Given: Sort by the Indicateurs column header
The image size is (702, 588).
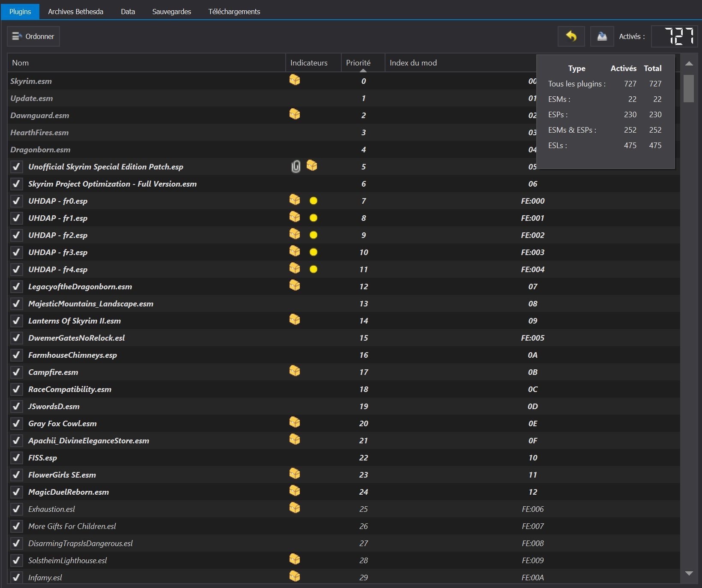Looking at the screenshot, I should (x=313, y=63).
